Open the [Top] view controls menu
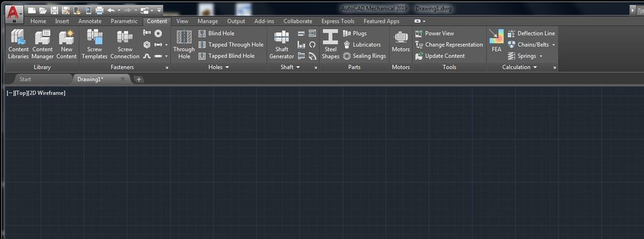This screenshot has height=239, width=644. coord(21,93)
